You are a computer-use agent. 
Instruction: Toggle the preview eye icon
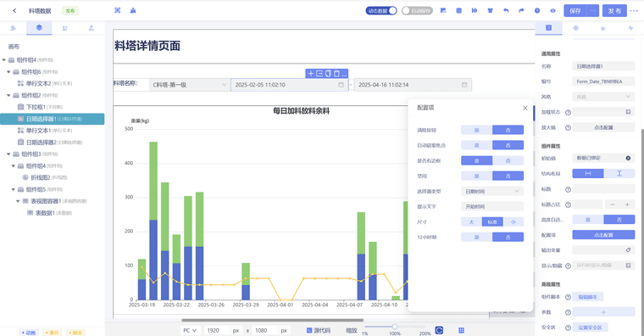[552, 11]
